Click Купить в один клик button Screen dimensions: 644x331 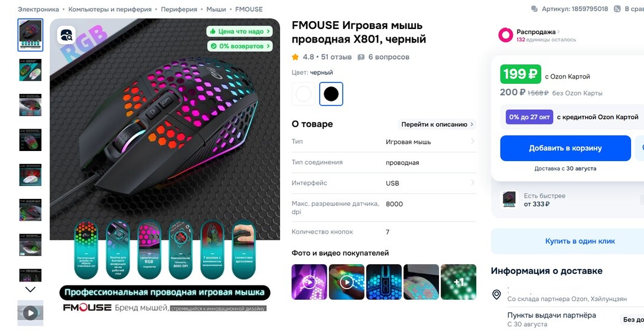click(580, 241)
